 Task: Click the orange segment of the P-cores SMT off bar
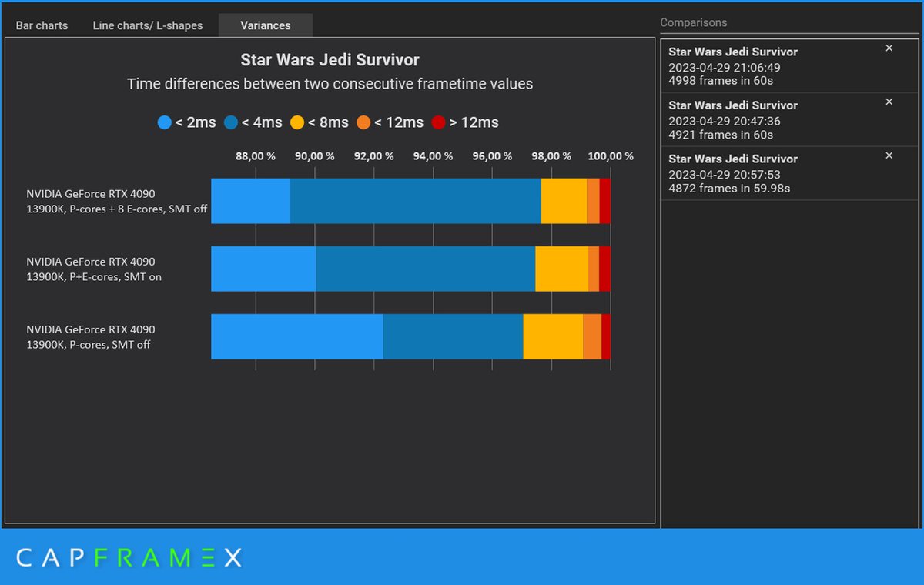click(x=592, y=336)
